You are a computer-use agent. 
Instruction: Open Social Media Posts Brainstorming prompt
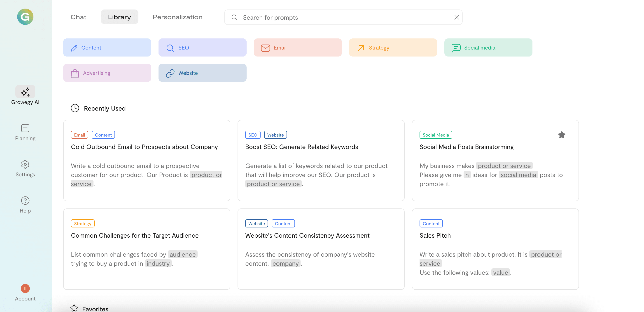point(495,161)
